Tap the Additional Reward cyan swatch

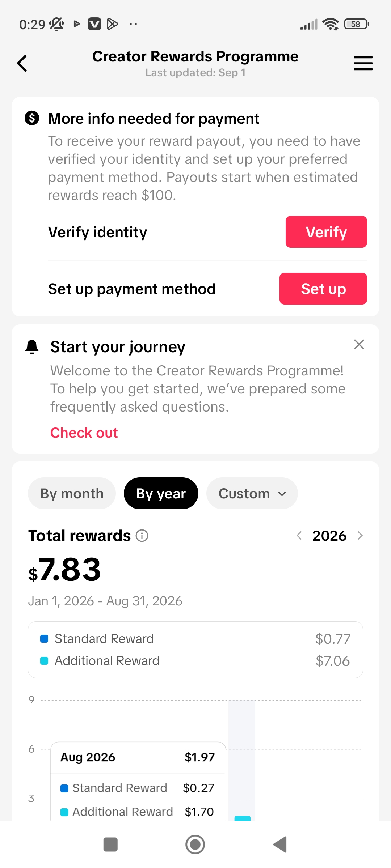pyautogui.click(x=44, y=661)
